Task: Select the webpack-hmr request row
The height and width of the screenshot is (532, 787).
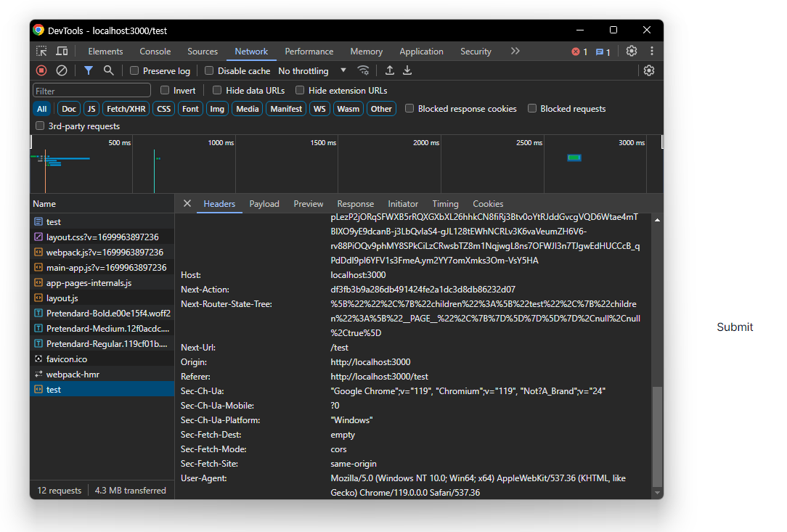Action: (102, 374)
